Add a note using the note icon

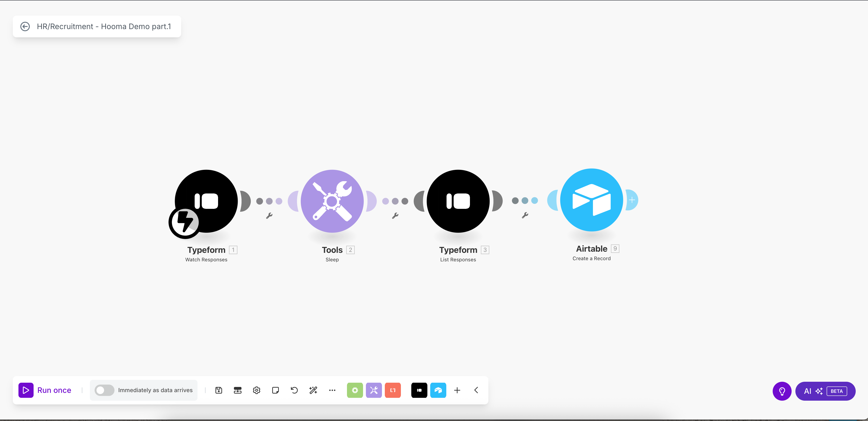coord(276,390)
